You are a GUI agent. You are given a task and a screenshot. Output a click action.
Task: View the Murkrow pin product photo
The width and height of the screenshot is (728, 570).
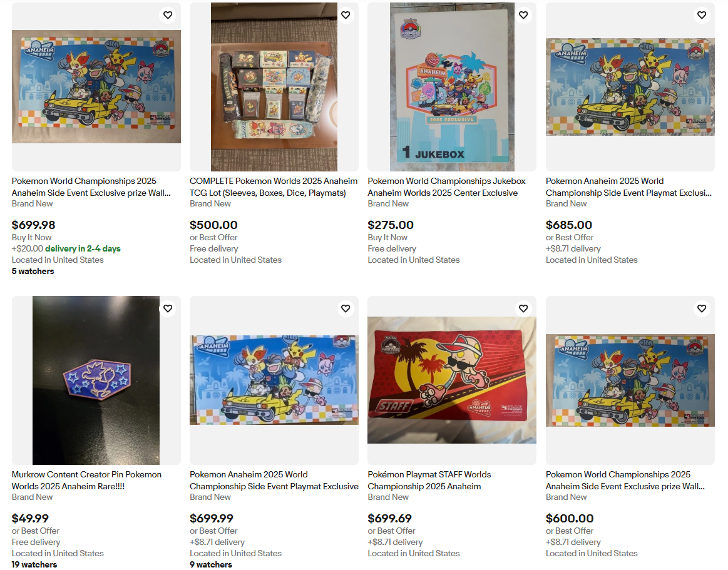click(x=96, y=380)
